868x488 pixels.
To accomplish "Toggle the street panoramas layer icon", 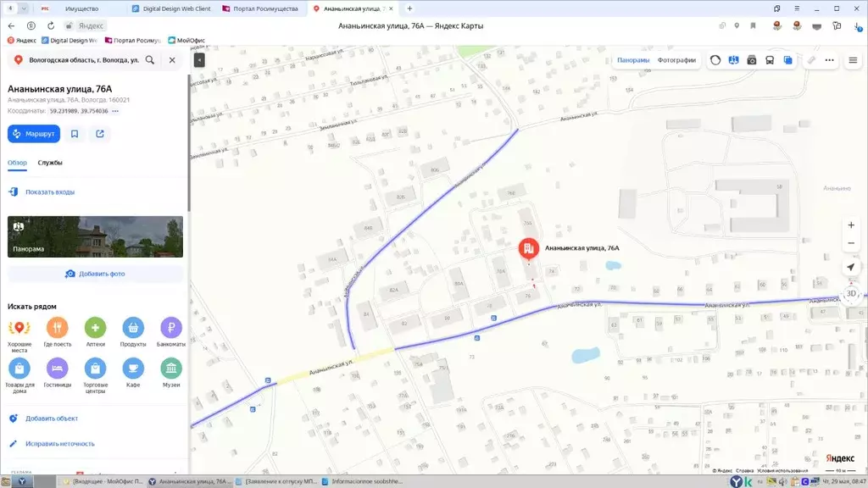I will pos(733,60).
